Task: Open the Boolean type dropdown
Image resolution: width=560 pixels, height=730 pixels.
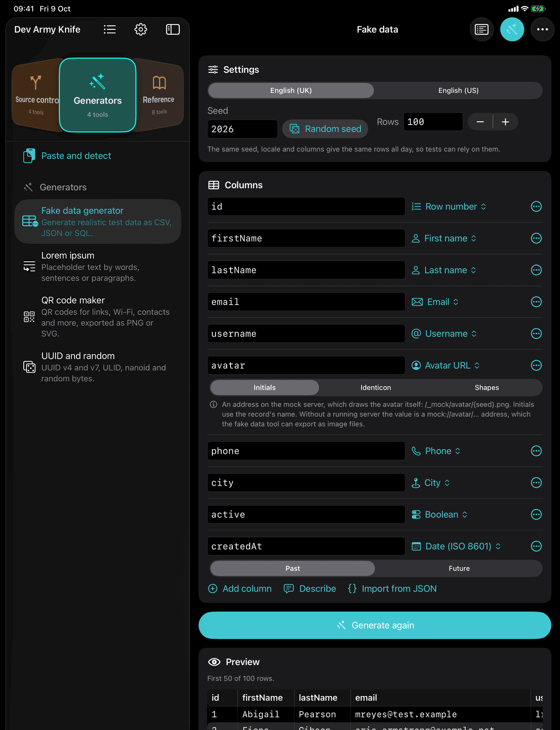Action: point(440,514)
